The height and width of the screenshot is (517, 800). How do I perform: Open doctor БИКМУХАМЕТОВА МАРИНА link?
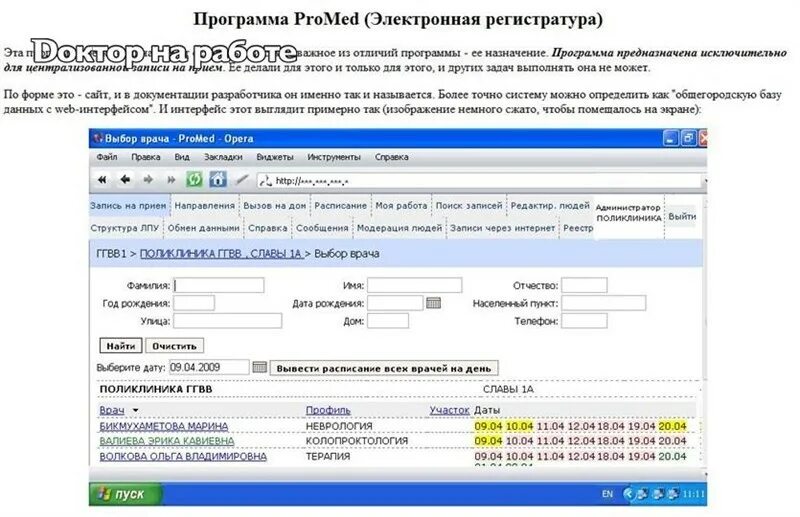pyautogui.click(x=164, y=426)
